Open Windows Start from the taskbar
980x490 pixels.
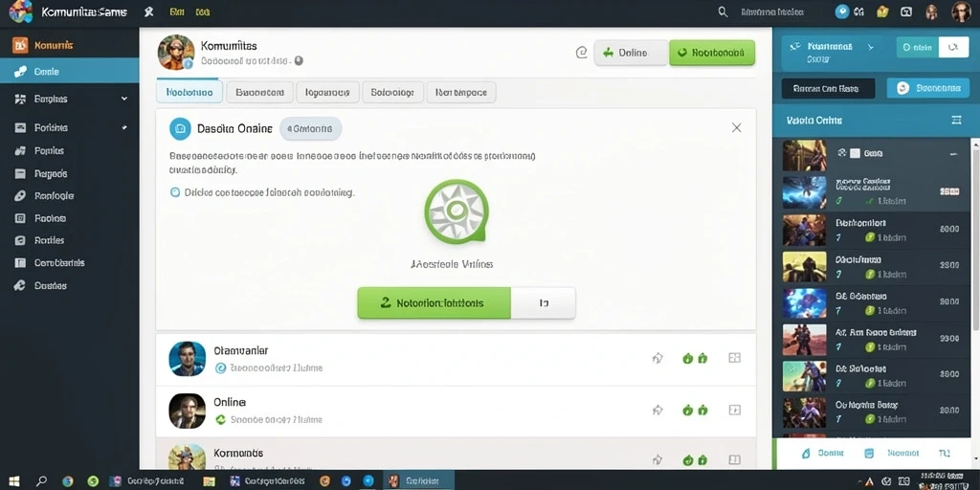(13, 481)
